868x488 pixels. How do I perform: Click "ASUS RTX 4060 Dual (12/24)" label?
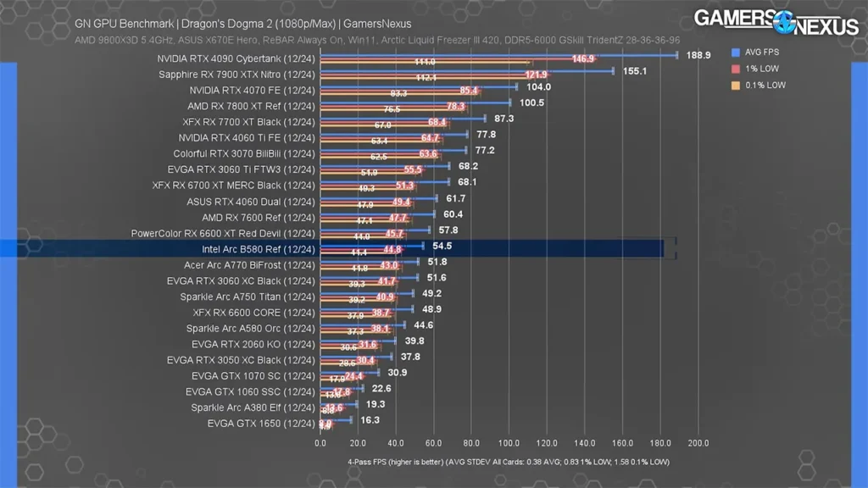click(x=251, y=202)
